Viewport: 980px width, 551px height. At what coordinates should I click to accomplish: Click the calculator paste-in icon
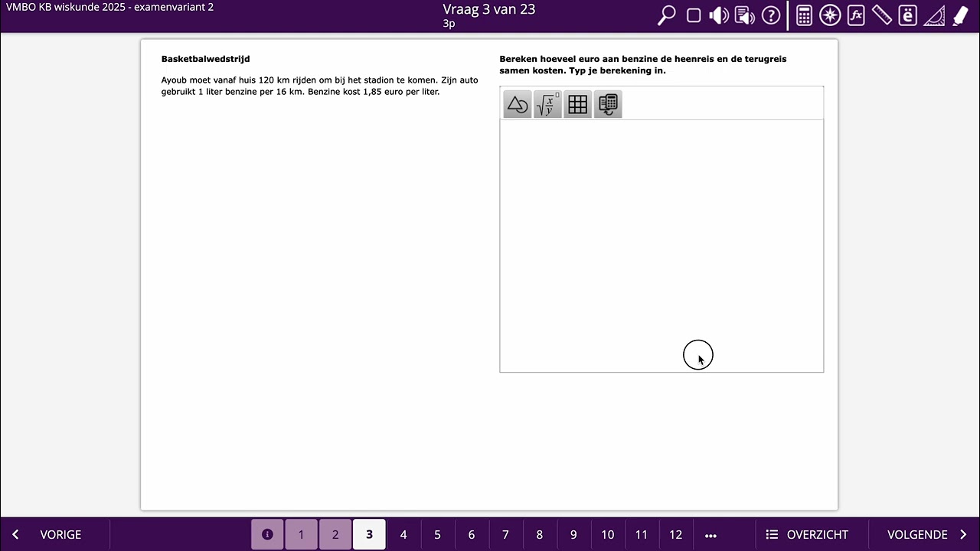608,105
